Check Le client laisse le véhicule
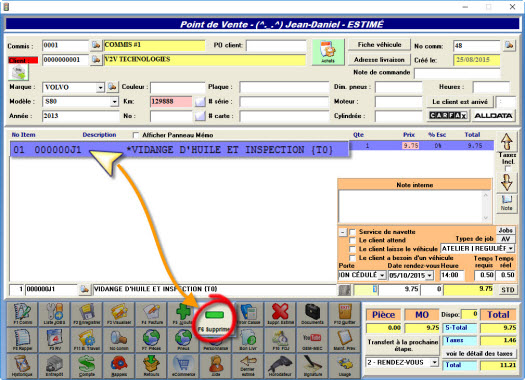Screen dimensions: 525x380 352,249
